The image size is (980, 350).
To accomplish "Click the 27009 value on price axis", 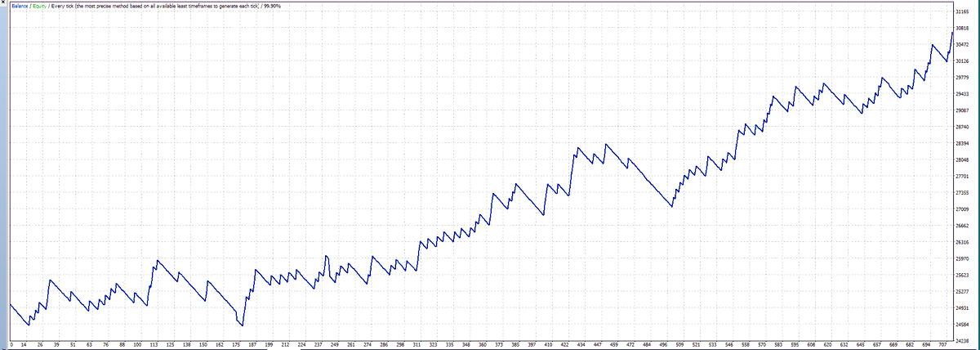I will [x=960, y=209].
